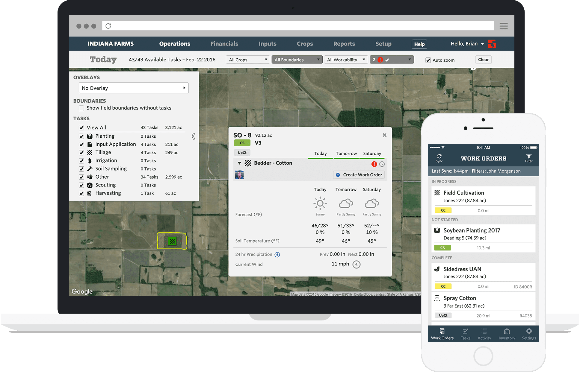Click the browser reload icon
The width and height of the screenshot is (580, 392).
[108, 26]
